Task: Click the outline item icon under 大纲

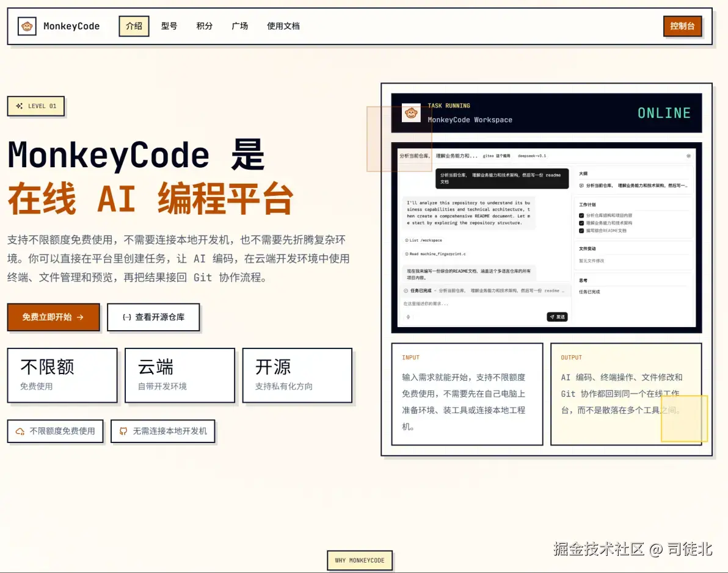Action: click(x=581, y=186)
